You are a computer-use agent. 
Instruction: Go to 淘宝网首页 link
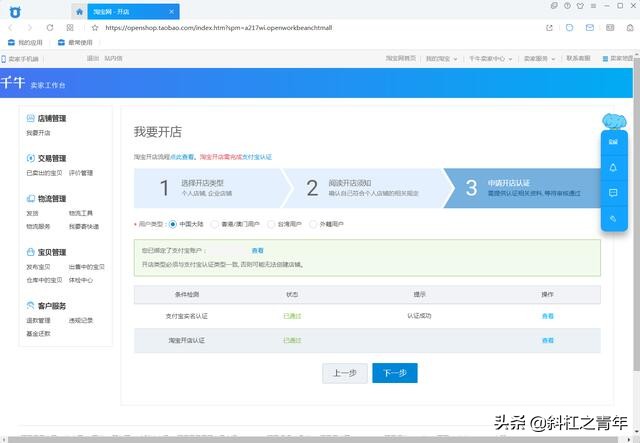coord(400,58)
